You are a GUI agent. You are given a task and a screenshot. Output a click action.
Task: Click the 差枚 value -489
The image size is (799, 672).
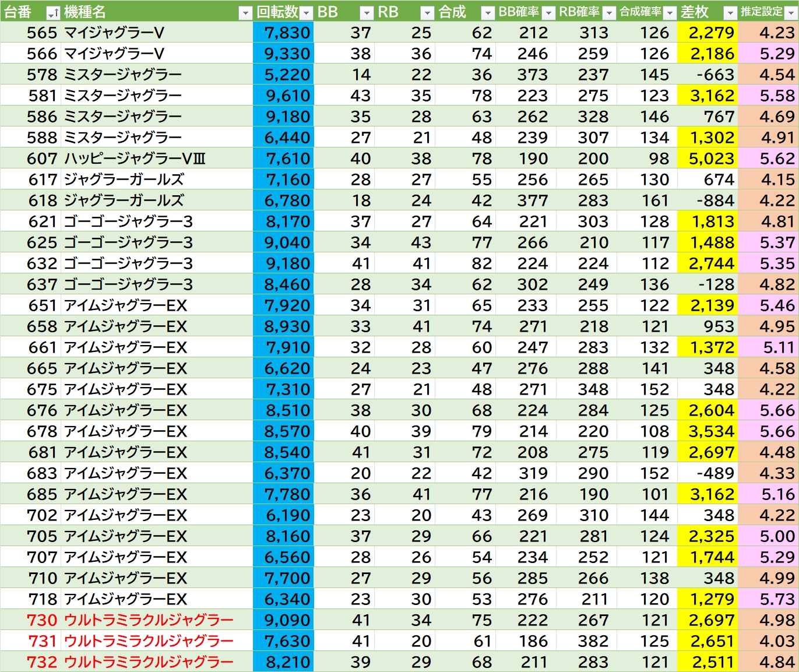(708, 473)
